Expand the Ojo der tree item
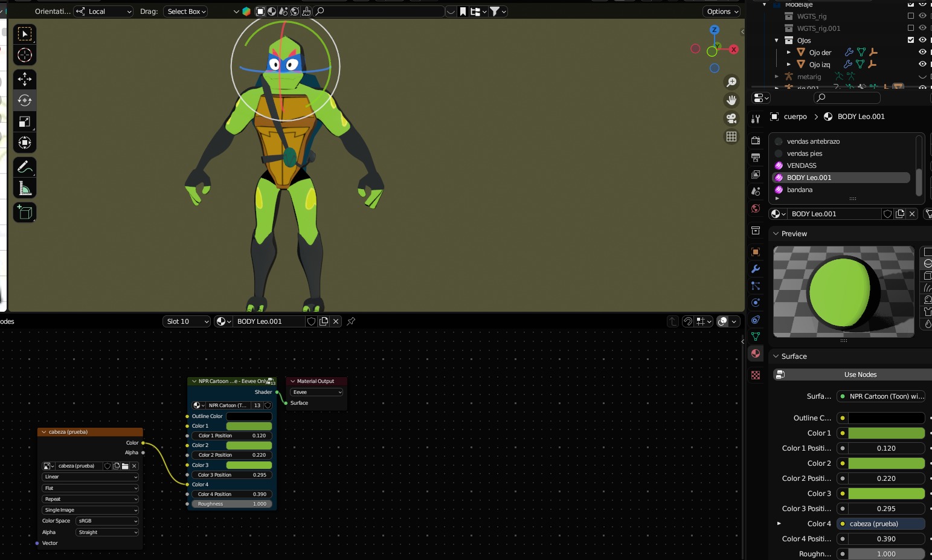 click(789, 52)
